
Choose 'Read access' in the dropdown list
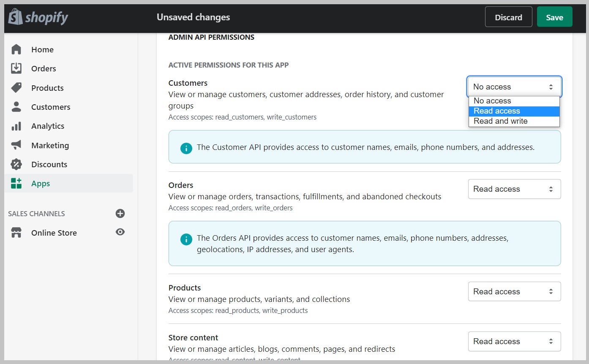pos(514,111)
